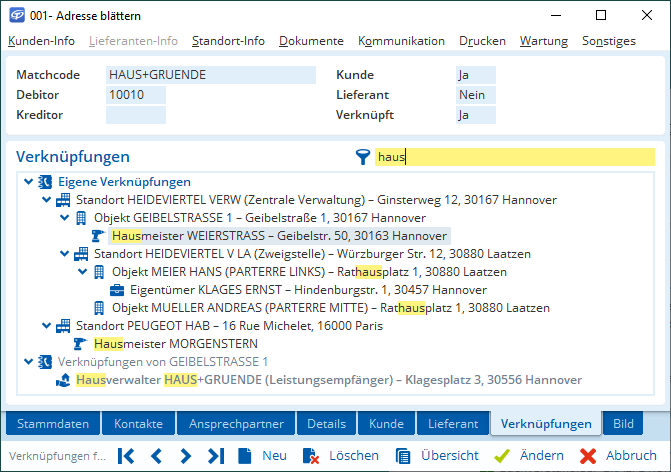Open the Kommunikation menu
Screen dimensions: 671x472
tap(401, 41)
